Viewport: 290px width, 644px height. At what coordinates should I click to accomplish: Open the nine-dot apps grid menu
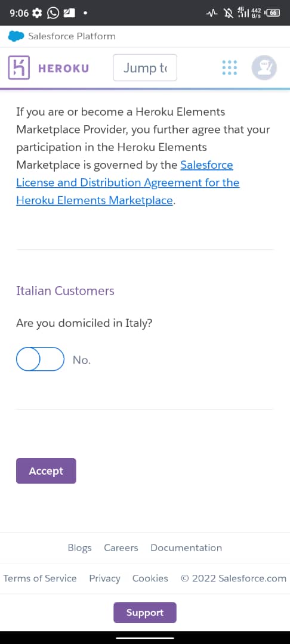tap(230, 68)
